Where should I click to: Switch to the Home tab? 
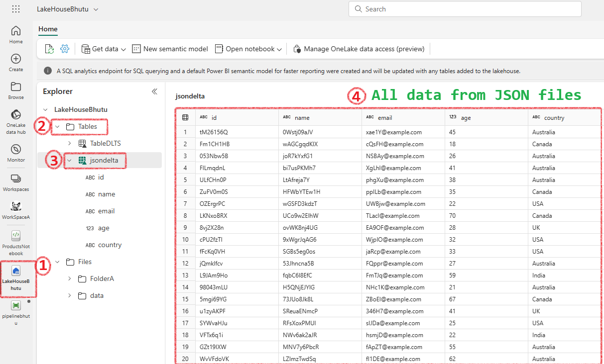coord(48,29)
